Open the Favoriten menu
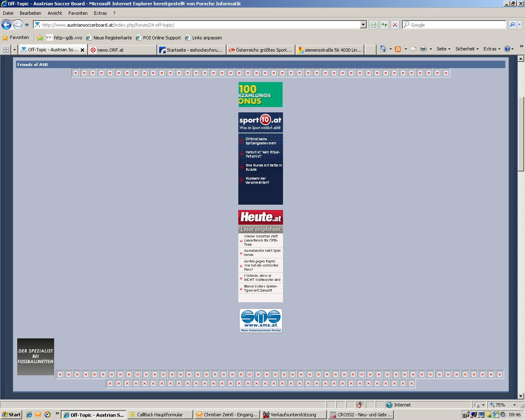Screen dimensions: 525x420 78,13
